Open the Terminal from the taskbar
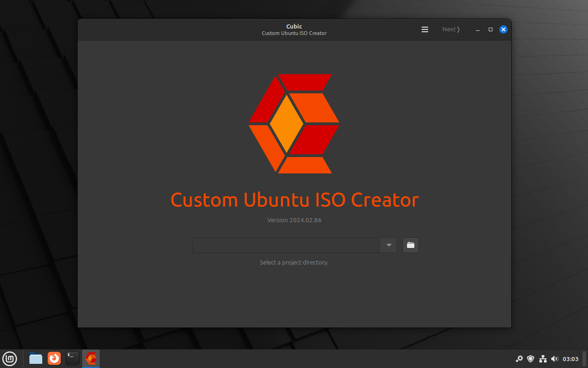Screen dimensions: 588x368 tap(73, 358)
